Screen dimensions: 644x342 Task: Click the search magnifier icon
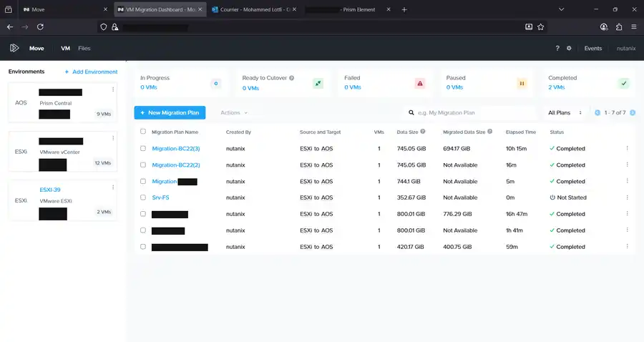411,112
